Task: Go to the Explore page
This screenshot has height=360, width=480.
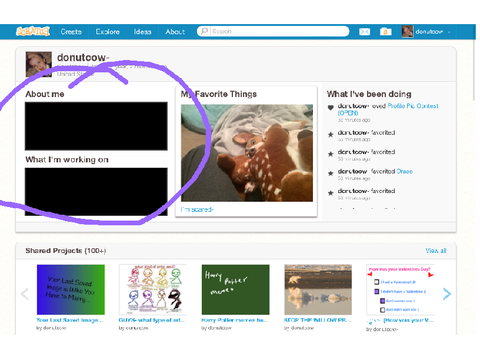Action: point(107,32)
